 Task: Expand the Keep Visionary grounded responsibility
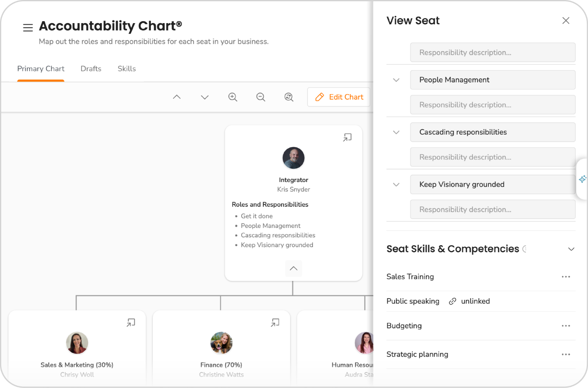(396, 184)
